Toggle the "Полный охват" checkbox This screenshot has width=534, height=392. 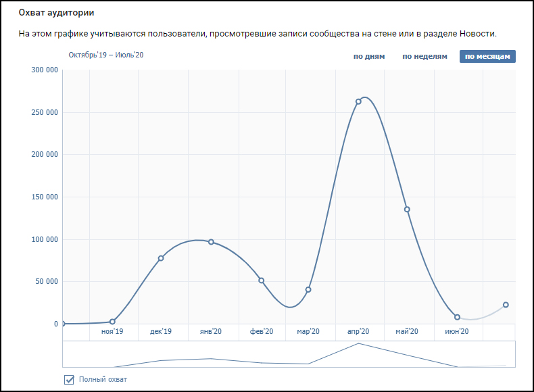(x=69, y=379)
